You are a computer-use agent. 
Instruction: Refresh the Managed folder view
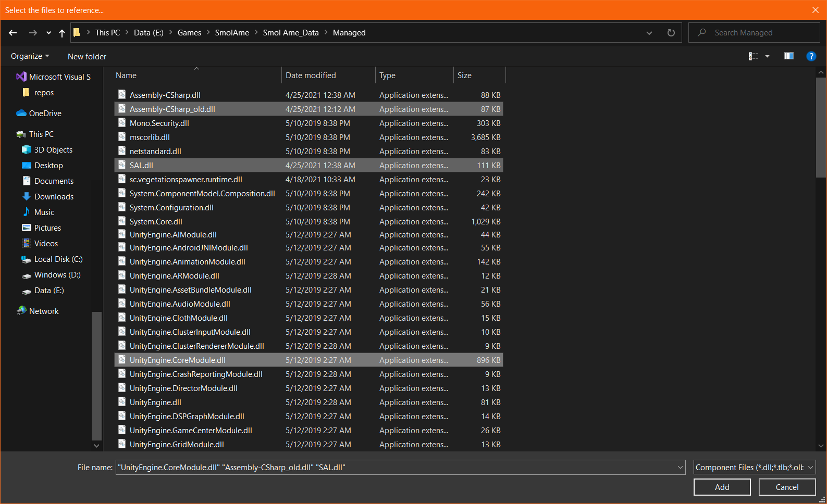(x=671, y=33)
